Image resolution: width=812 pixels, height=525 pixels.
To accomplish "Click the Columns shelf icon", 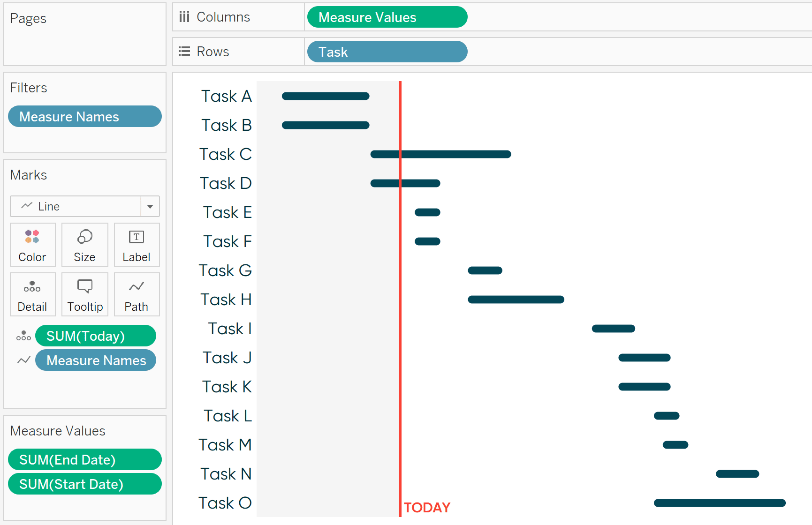I will pyautogui.click(x=184, y=16).
